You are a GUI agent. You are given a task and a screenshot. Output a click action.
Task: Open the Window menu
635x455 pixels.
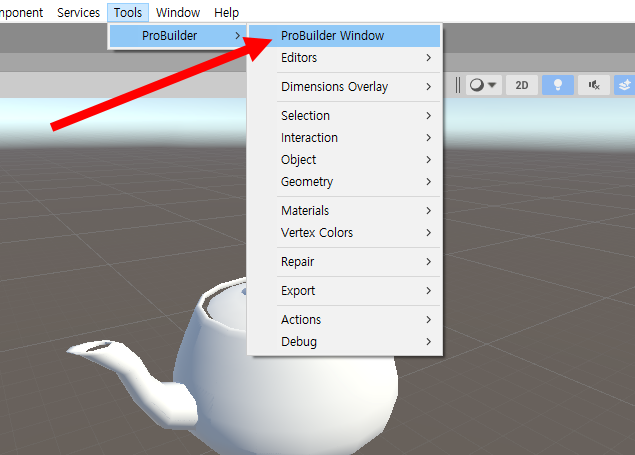click(178, 13)
